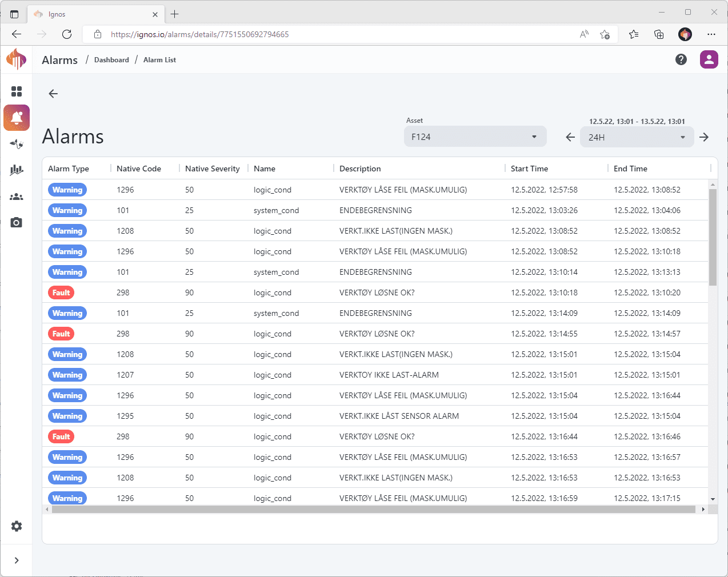
Task: Click description VERKTOY IKKE LAST-ALARM
Action: [389, 375]
